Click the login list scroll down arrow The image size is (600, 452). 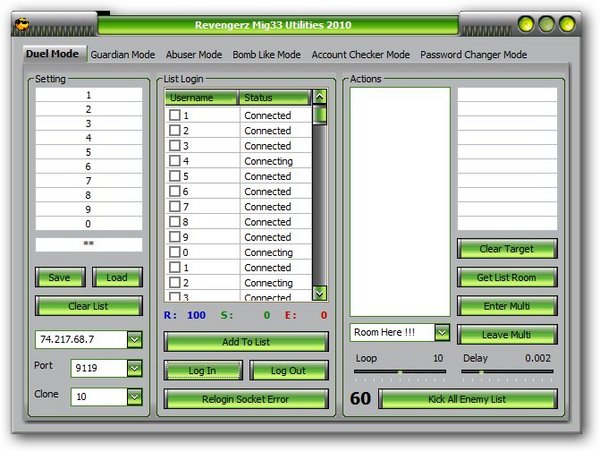(319, 294)
